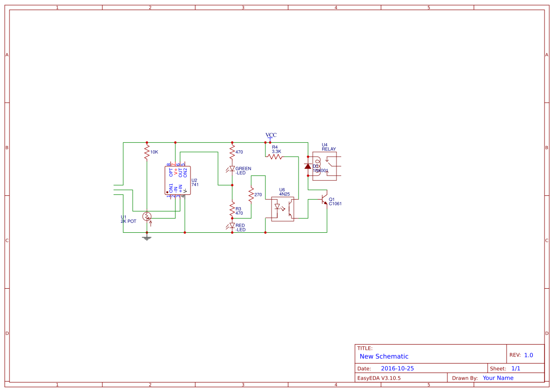
Task: Click the 270 resistor symbol
Action: (x=251, y=194)
